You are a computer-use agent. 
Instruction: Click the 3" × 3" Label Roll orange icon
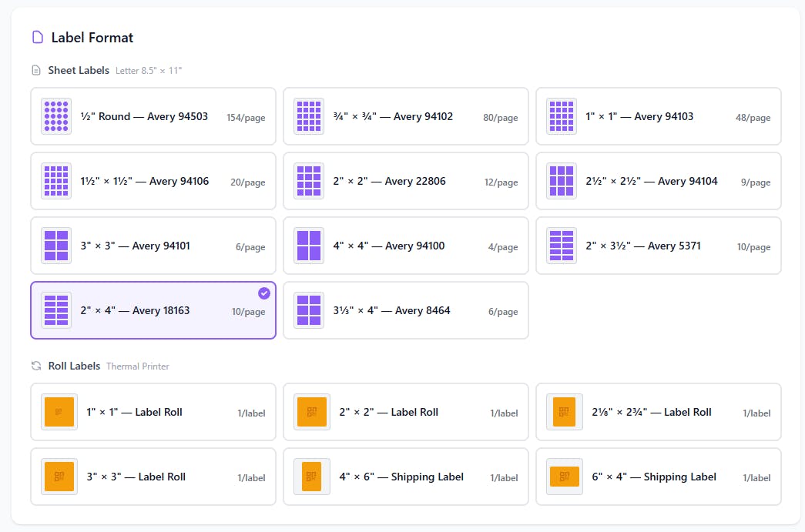[59, 477]
